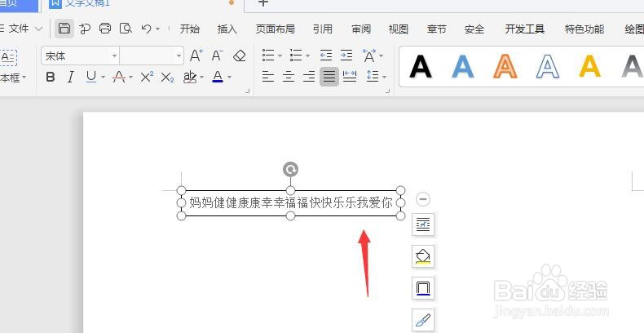Click the Save icon in quick toolbar
Image resolution: width=644 pixels, height=333 pixels.
[64, 29]
